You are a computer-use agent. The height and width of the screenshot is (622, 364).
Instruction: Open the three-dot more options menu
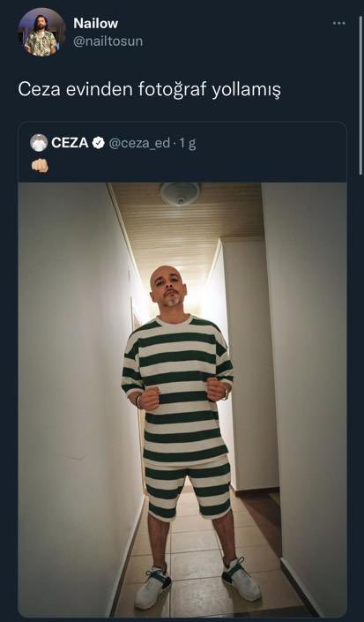tap(339, 24)
